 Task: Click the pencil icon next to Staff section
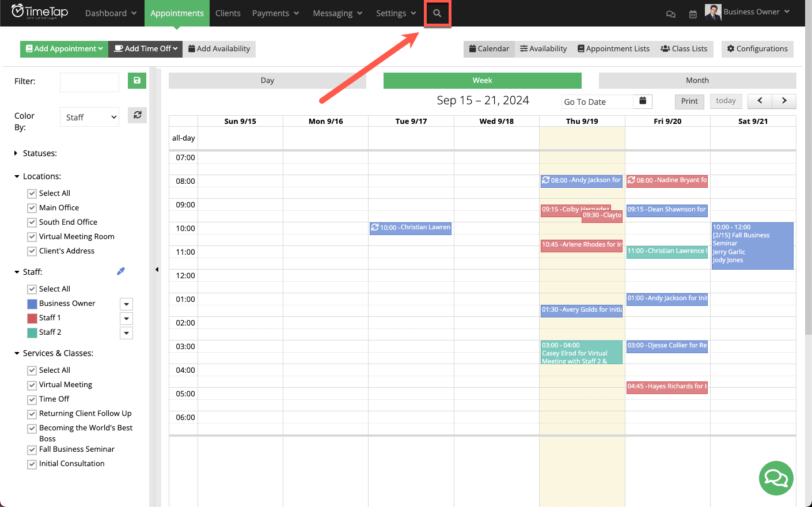[121, 270]
